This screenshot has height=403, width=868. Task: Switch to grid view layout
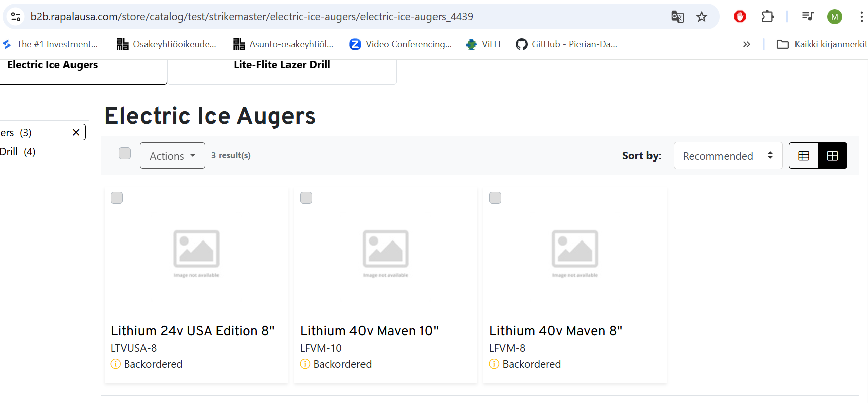[832, 156]
